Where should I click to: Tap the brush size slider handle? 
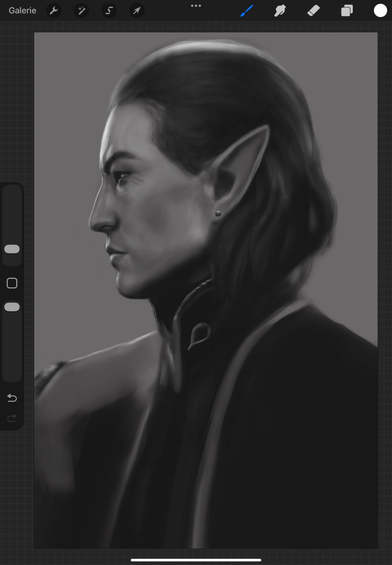(12, 249)
